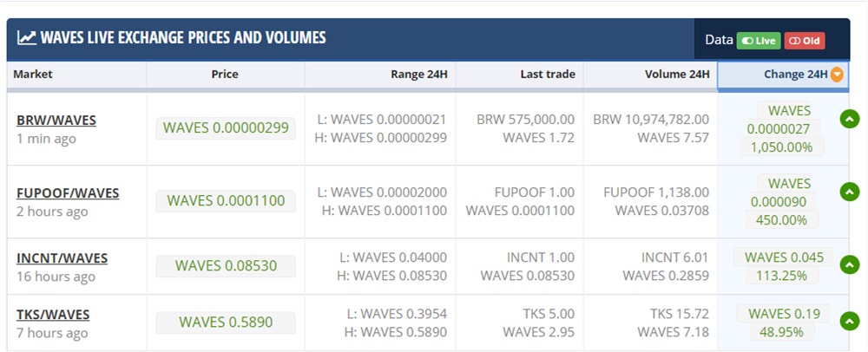The height and width of the screenshot is (352, 868).
Task: Open the TKS/WAVES market link
Action: coord(53,315)
